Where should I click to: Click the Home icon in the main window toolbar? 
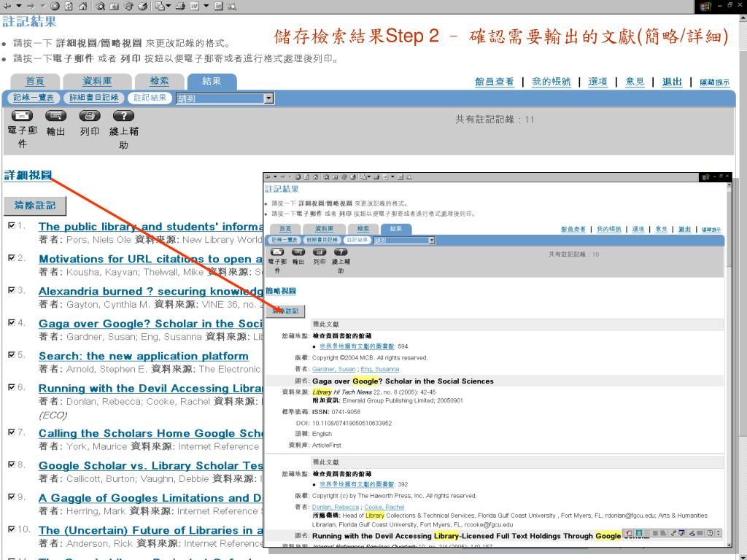coord(83,6)
